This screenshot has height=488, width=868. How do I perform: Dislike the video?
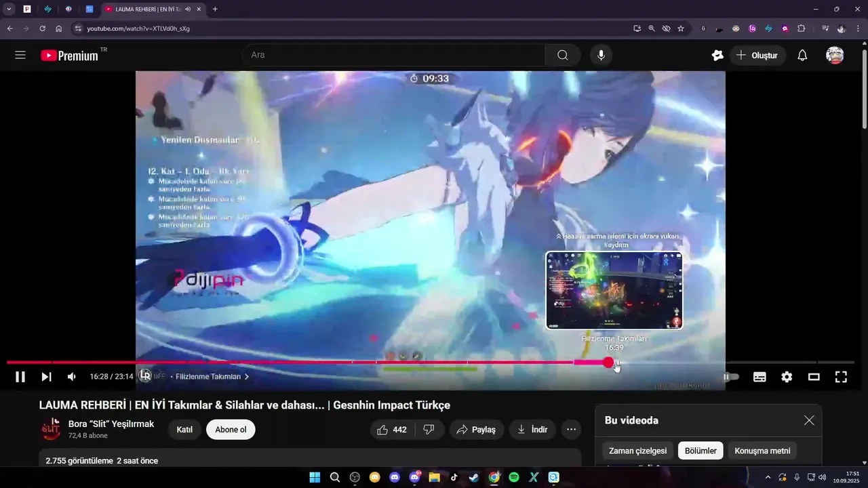pyautogui.click(x=429, y=430)
